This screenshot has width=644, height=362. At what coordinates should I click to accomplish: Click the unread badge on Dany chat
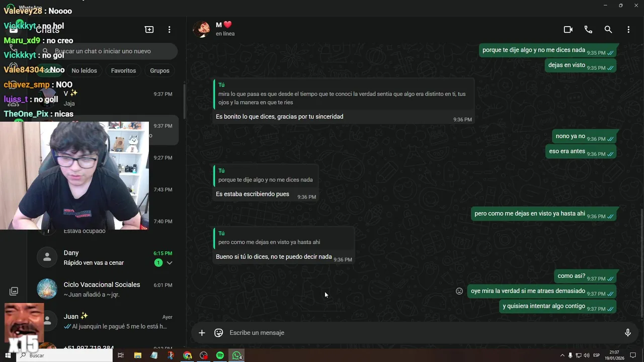(x=158, y=263)
